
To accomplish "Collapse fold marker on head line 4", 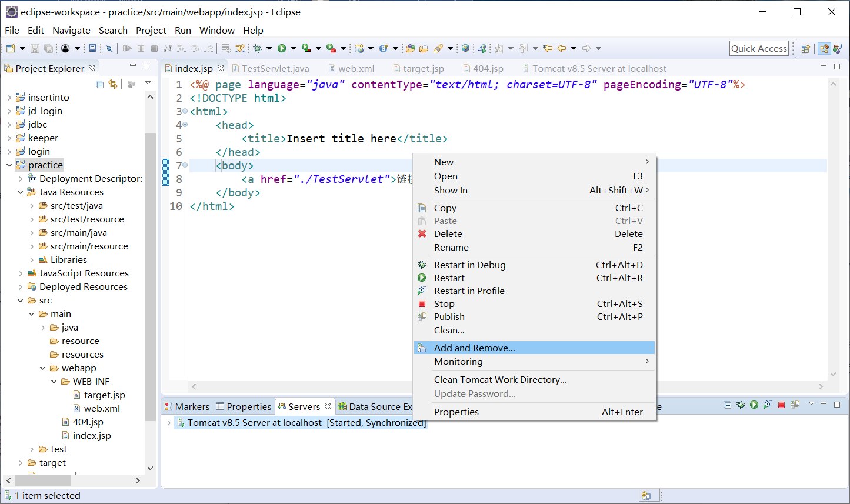I will point(185,125).
